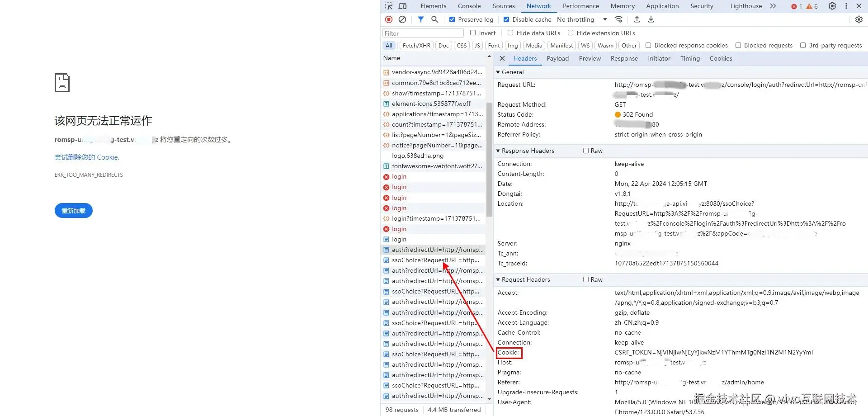Open the Performance panel
This screenshot has width=868, height=416.
(581, 6)
